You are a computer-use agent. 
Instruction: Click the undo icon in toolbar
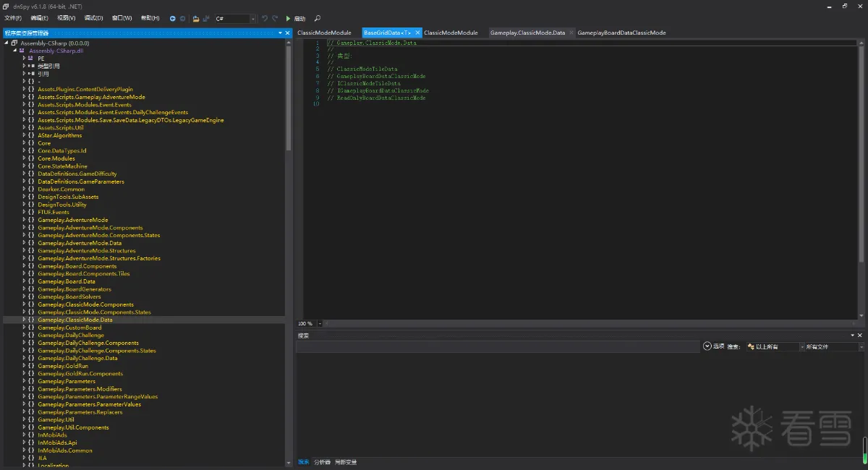(x=265, y=18)
